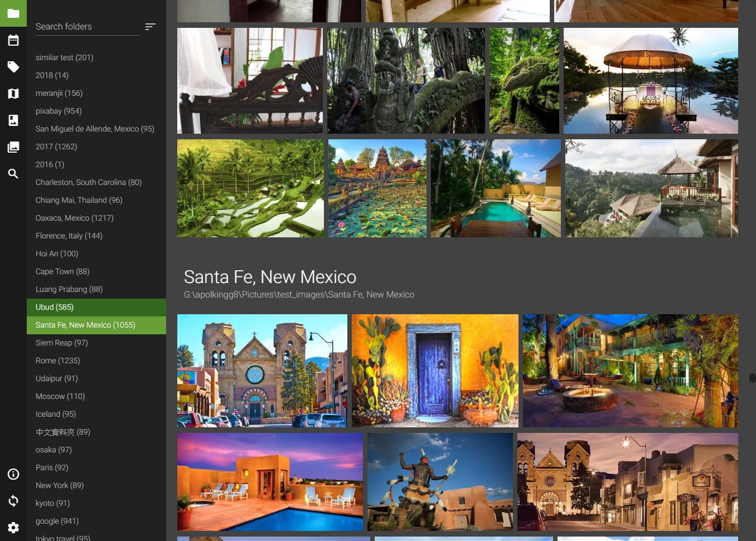
Task: Click the Search folders input field
Action: 87,27
